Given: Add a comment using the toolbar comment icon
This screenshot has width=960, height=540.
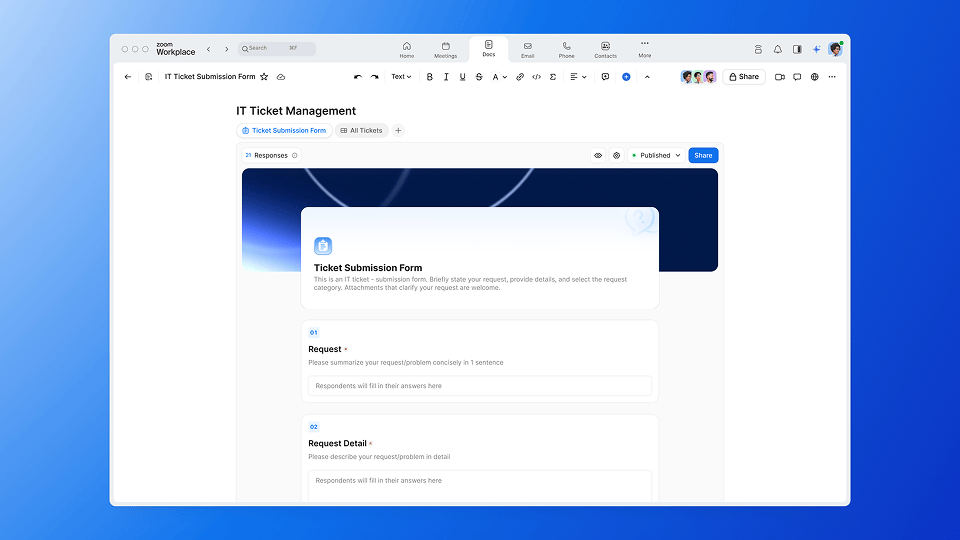Looking at the screenshot, I should pos(605,77).
